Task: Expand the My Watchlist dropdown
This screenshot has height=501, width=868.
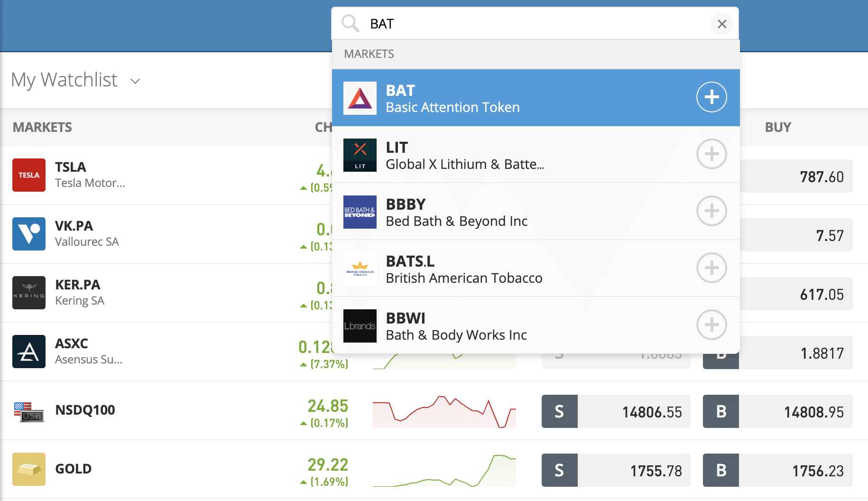Action: pyautogui.click(x=135, y=81)
